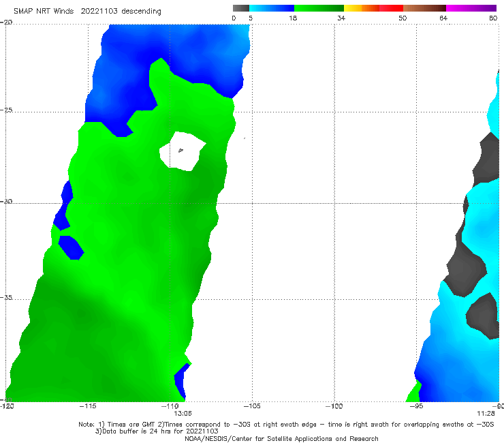Click the blue 5–18 segment of the colorbar

click(x=272, y=8)
